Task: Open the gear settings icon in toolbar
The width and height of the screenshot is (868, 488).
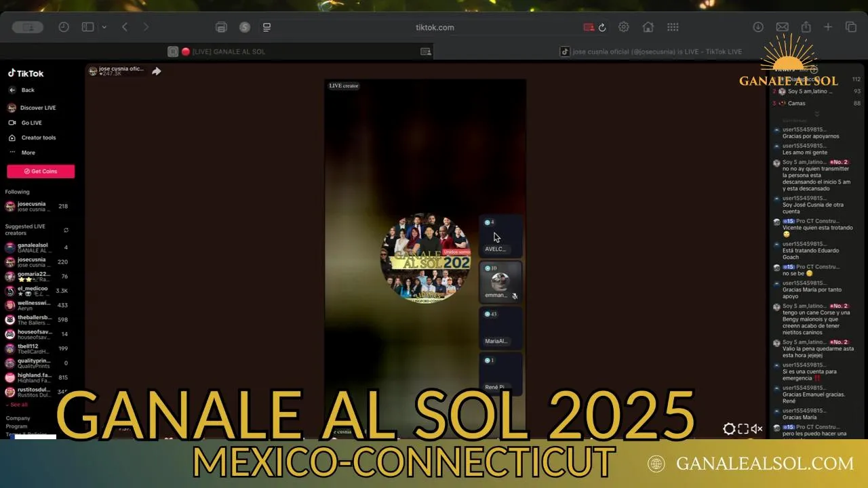Action: 624,27
